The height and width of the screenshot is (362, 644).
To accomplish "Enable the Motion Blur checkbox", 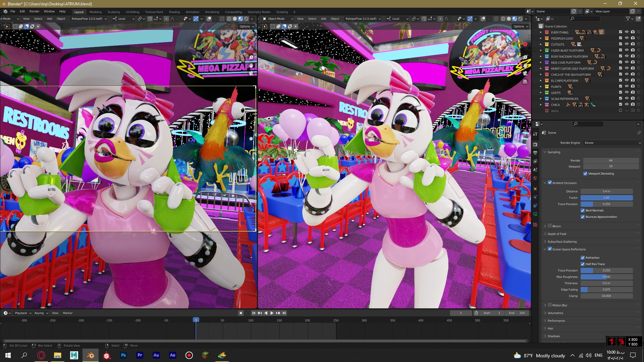I will coord(550,305).
